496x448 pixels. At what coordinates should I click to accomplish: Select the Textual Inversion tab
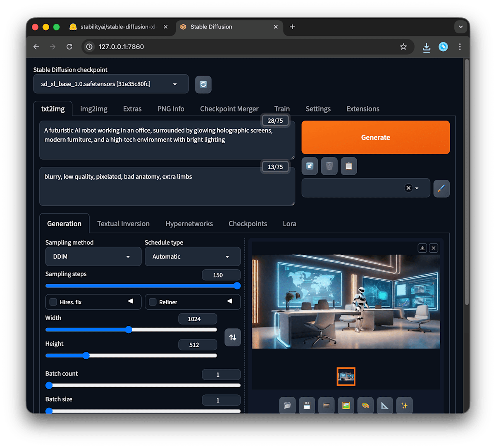124,223
